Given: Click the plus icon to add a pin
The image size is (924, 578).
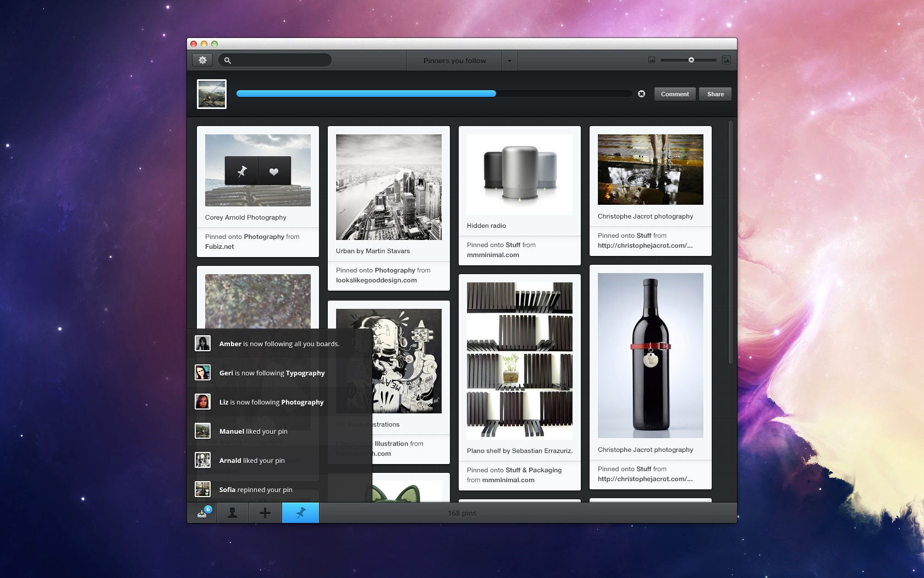Looking at the screenshot, I should tap(265, 513).
